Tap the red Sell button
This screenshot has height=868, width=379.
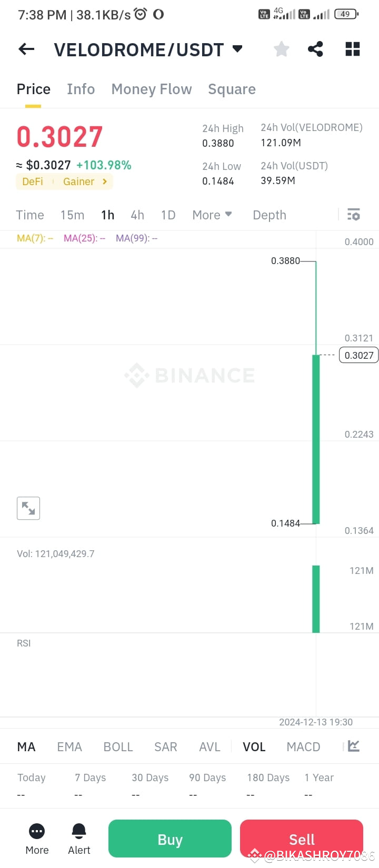click(x=302, y=839)
